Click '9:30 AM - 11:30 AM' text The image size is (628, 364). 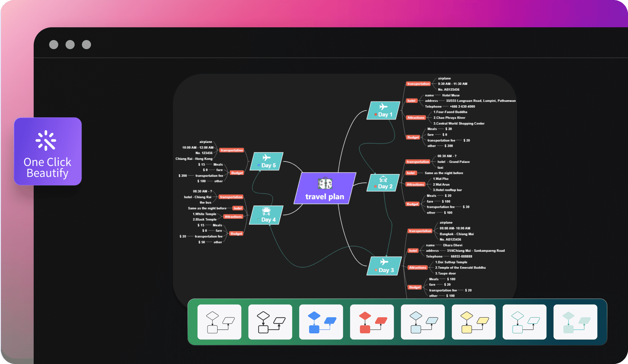pyautogui.click(x=453, y=84)
